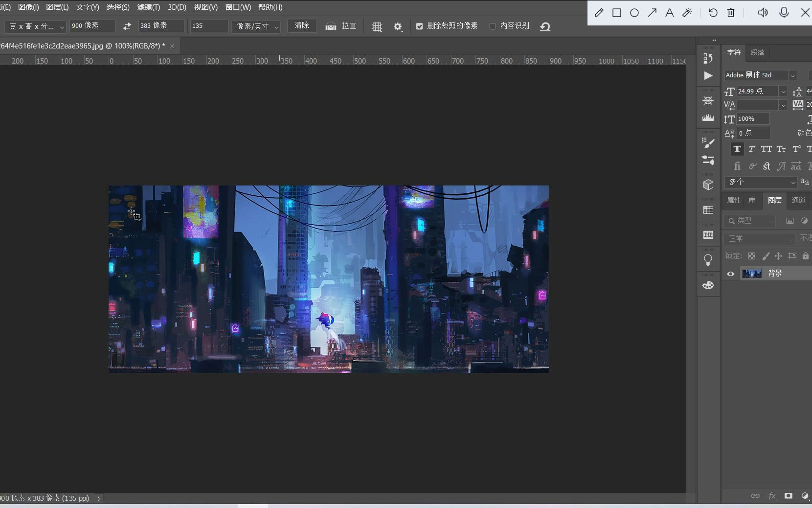Click the crop height 383 像素 field
Screen dimensions: 812x508
pos(161,26)
